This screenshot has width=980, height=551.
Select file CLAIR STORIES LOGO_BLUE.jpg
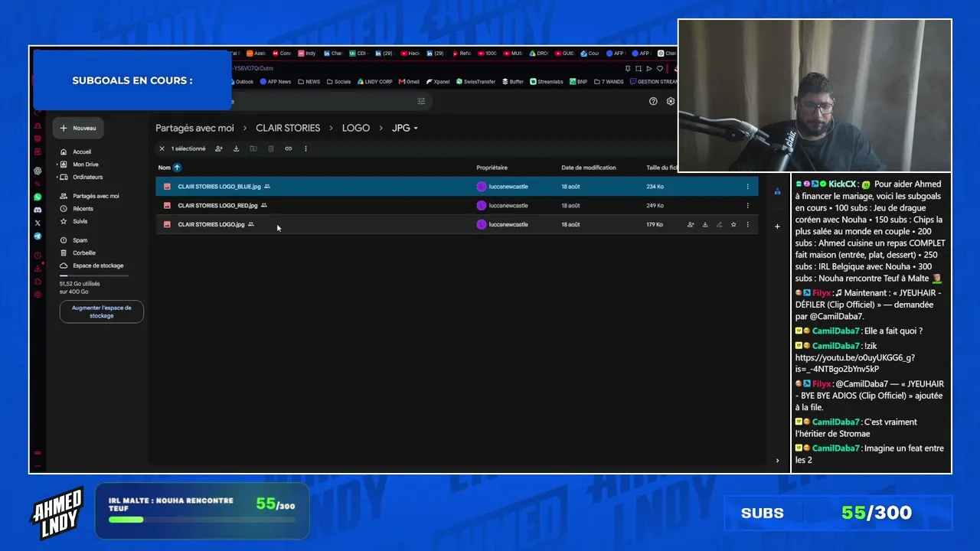(456, 187)
